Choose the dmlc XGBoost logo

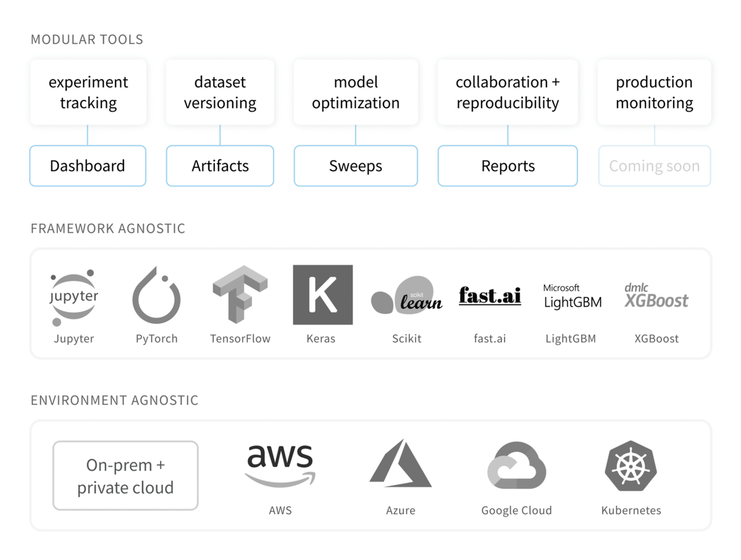(x=656, y=296)
